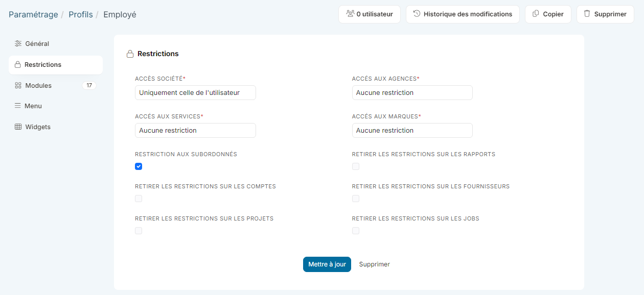The height and width of the screenshot is (295, 644).
Task: Open the Accès société dropdown
Action: point(195,93)
